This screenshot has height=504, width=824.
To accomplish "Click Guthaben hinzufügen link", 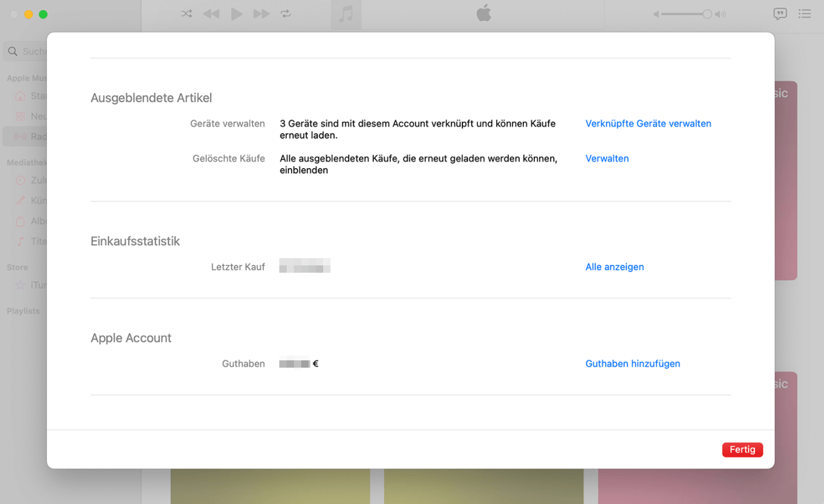I will coord(632,363).
